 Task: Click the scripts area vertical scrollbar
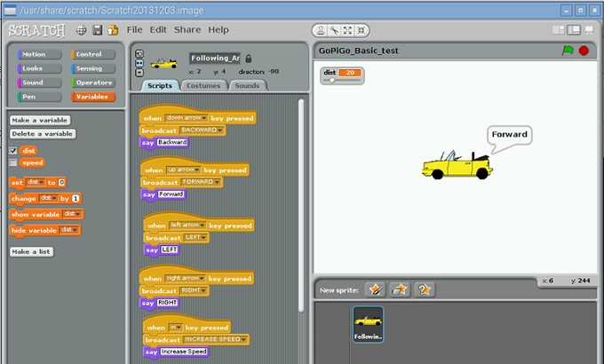coord(301,206)
